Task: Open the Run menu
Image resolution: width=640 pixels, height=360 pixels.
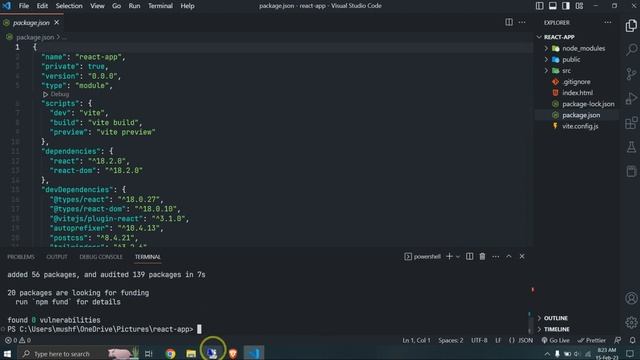Action: [x=134, y=6]
